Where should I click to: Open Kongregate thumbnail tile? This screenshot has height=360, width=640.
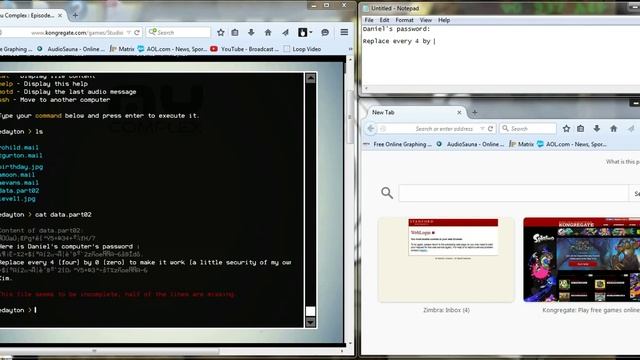pyautogui.click(x=582, y=260)
